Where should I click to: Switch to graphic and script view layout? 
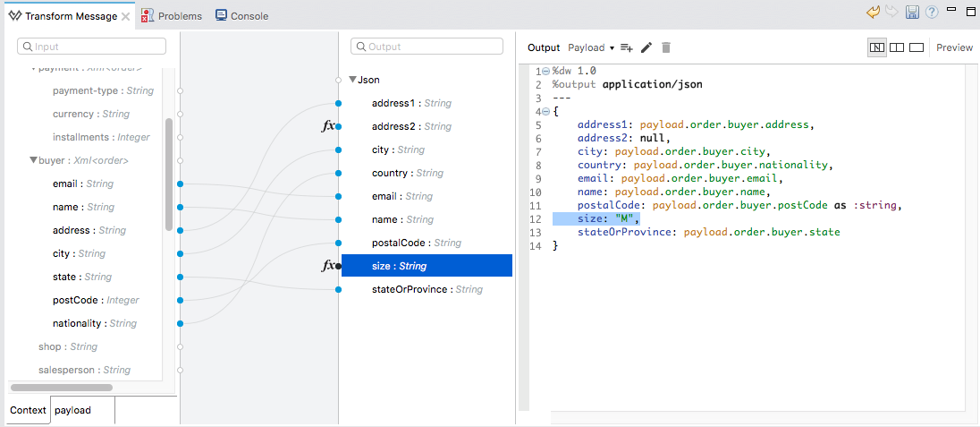pos(877,47)
